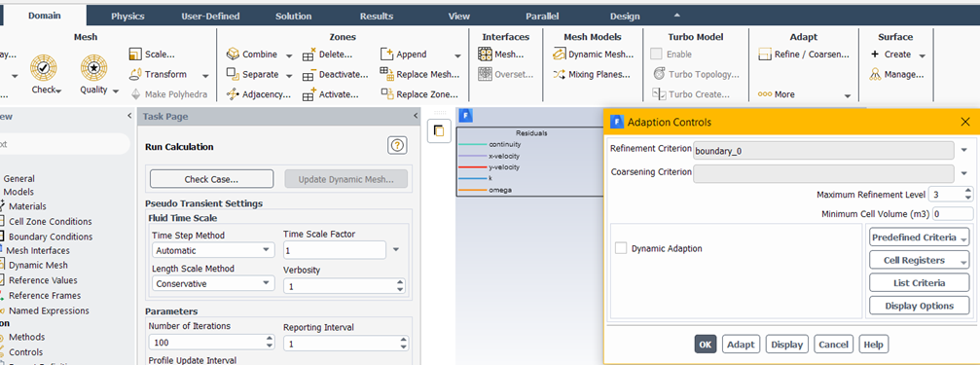Switch to the Results ribbon tab
The image size is (980, 365).
pyautogui.click(x=377, y=17)
